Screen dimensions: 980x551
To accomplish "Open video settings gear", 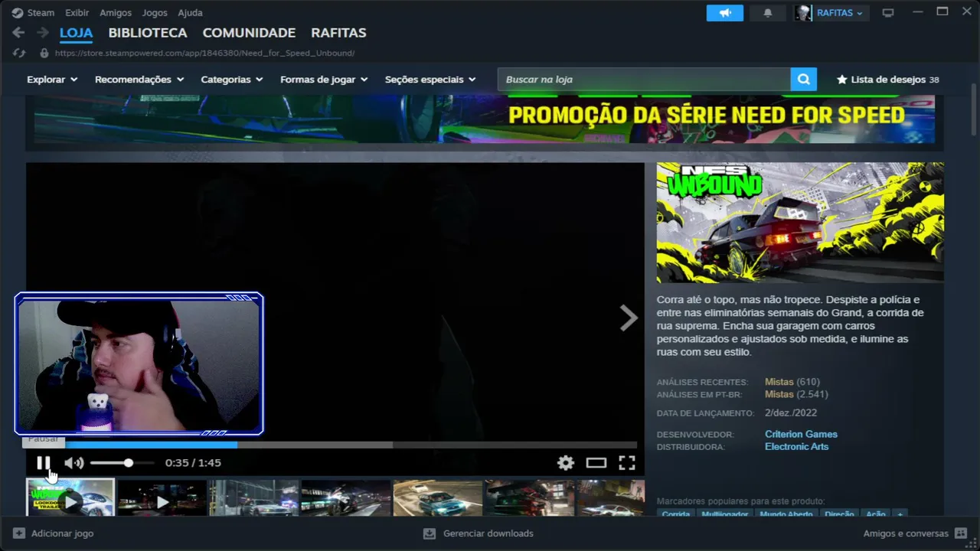I will click(566, 462).
